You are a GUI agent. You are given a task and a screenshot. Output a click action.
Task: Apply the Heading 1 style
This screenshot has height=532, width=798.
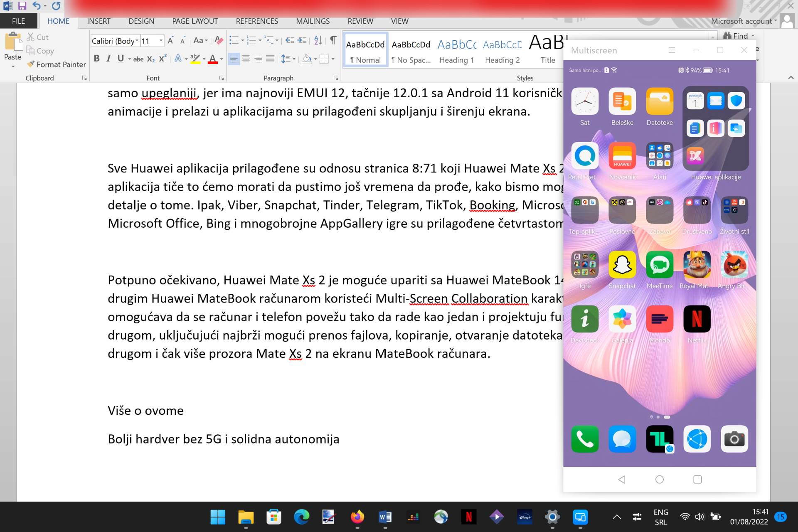point(456,49)
